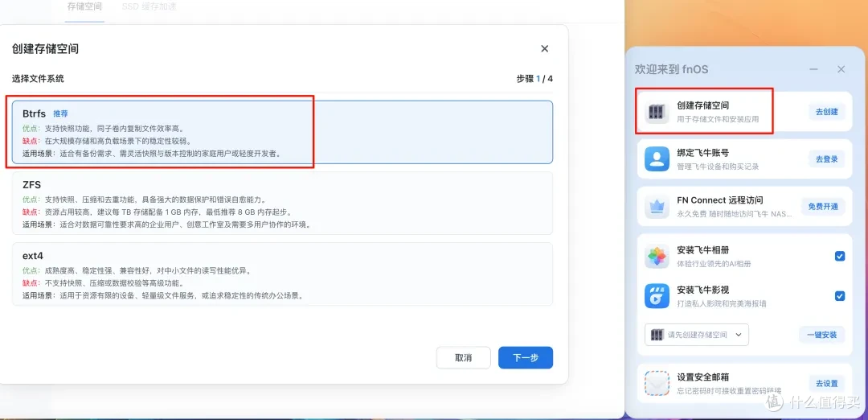This screenshot has width=868, height=420.
Task: Click the 推荐 label beside Btrfs
Action: click(x=60, y=113)
